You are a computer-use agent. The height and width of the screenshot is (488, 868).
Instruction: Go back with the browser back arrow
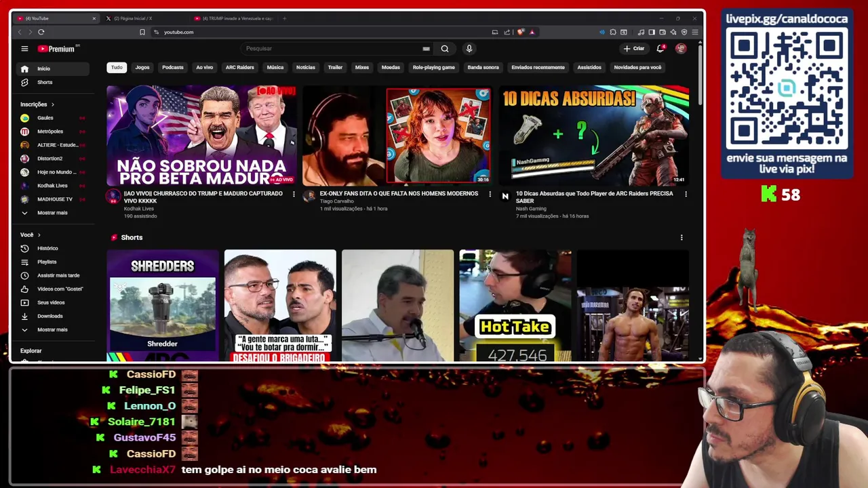coord(20,32)
